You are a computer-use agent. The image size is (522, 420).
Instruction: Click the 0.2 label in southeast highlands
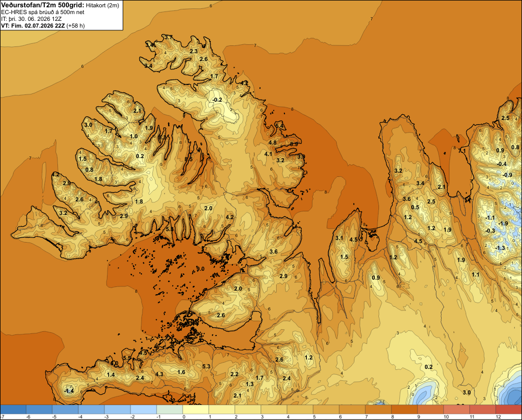(429, 367)
